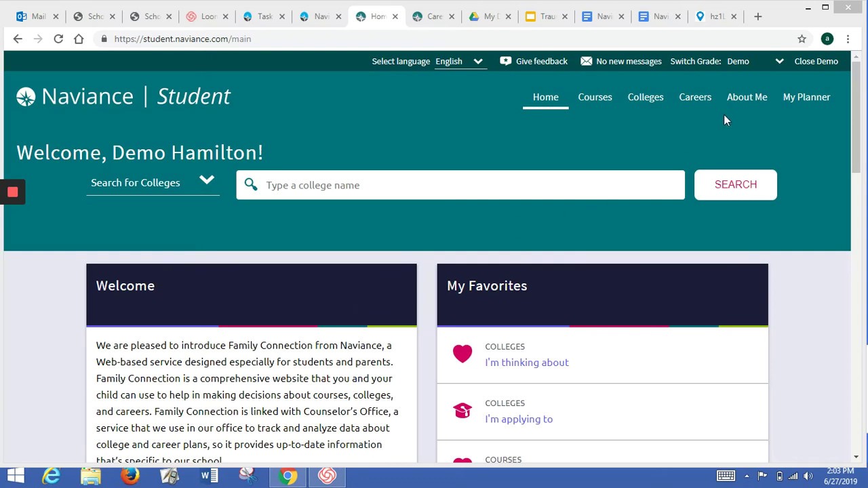Open the Select language English dropdown
Image resolution: width=868 pixels, height=488 pixels.
pos(460,61)
